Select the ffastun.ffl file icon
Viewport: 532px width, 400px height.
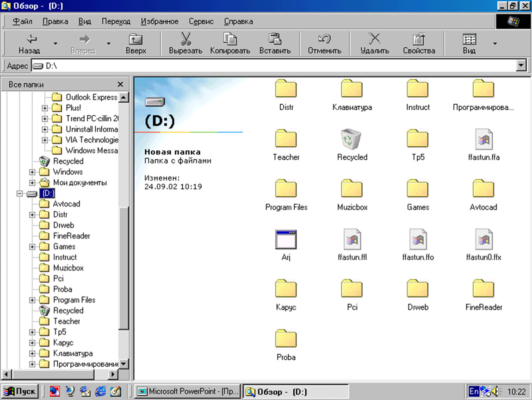352,239
